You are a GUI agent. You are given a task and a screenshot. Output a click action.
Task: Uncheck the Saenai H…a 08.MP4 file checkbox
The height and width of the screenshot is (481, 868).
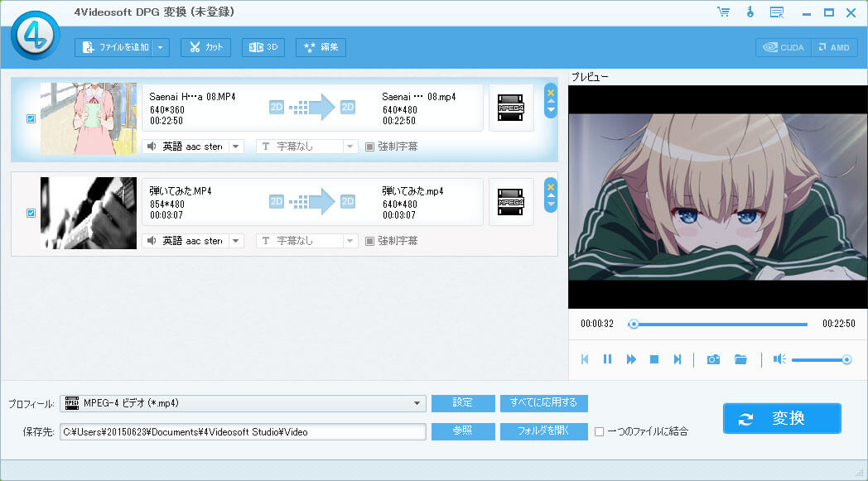tap(31, 118)
